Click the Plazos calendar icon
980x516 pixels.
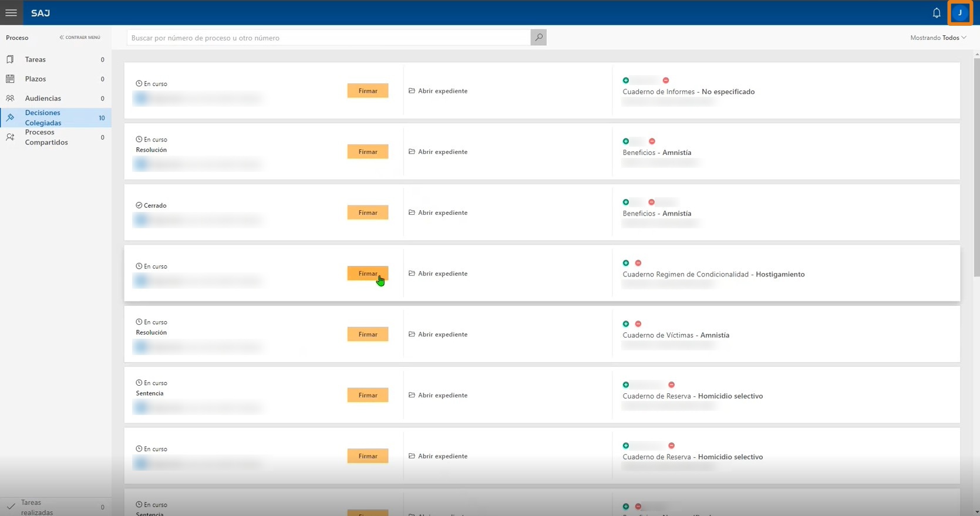click(x=10, y=79)
